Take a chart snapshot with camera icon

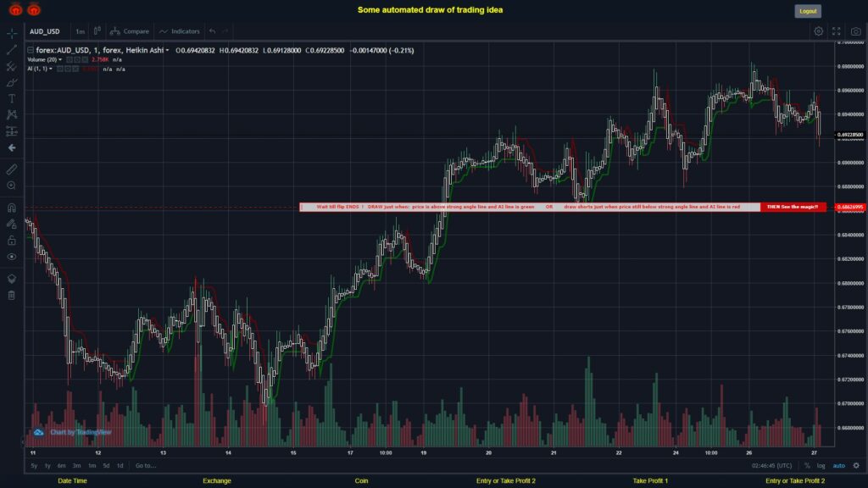[x=856, y=31]
